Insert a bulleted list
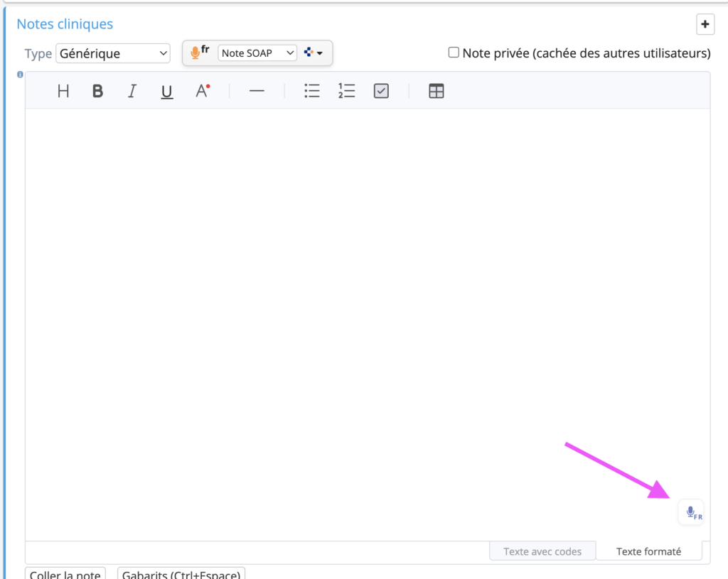 coord(311,91)
